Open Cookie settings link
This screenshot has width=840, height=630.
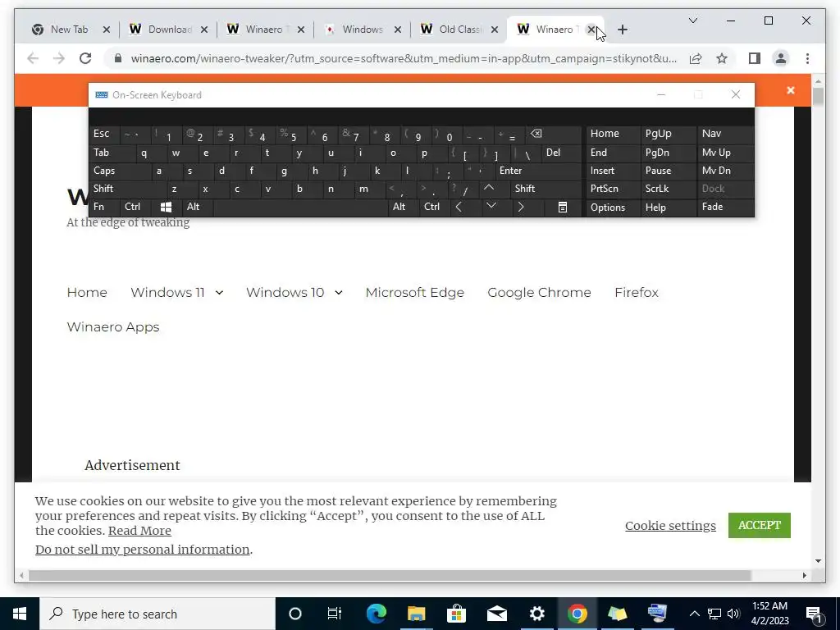coord(670,526)
